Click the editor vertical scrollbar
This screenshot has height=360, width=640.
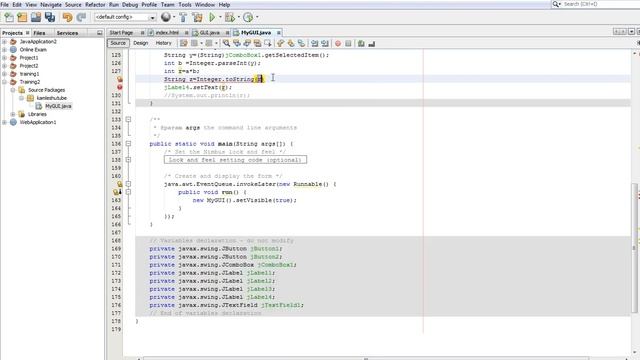[634, 247]
